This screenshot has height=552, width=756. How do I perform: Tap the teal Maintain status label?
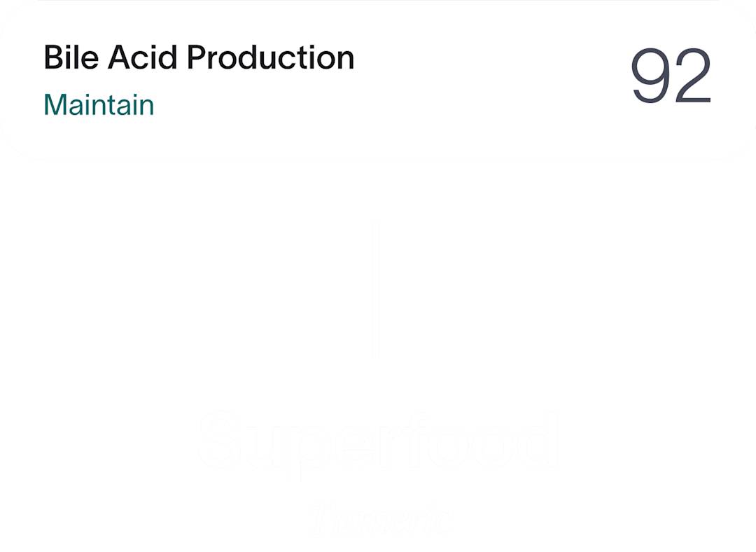[99, 104]
